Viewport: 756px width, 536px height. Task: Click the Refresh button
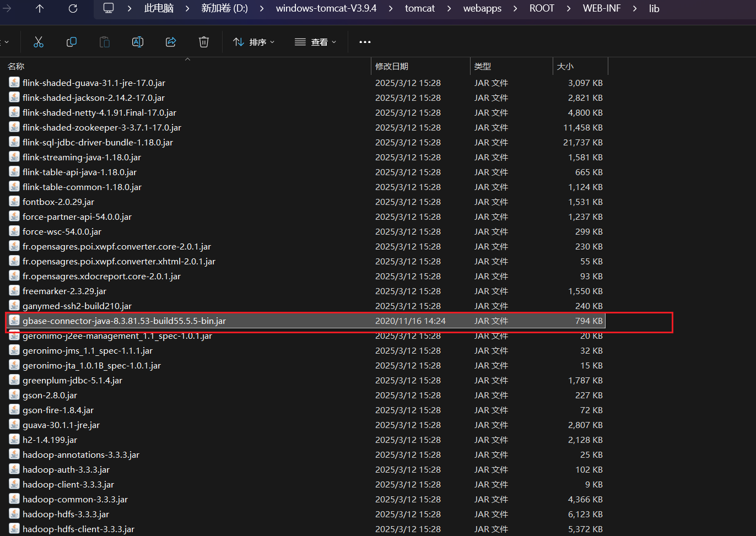click(x=73, y=8)
